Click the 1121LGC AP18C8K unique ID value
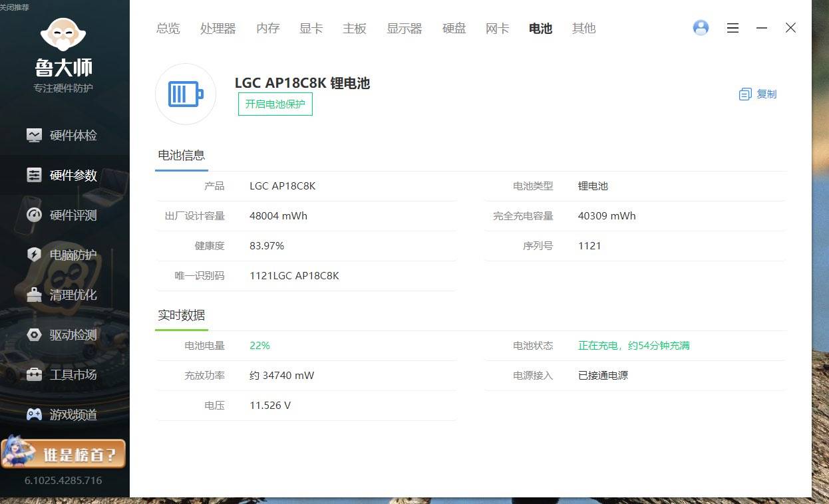This screenshot has height=504, width=829. pos(294,276)
